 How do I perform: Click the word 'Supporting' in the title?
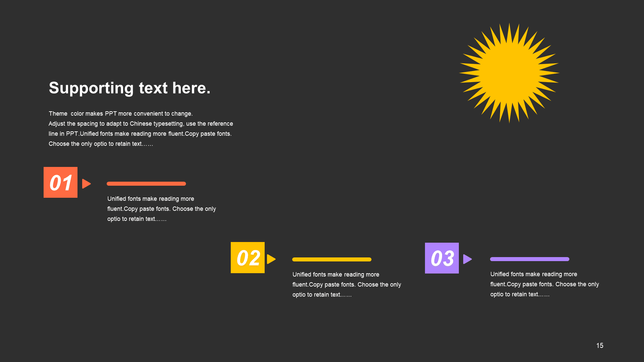(91, 88)
